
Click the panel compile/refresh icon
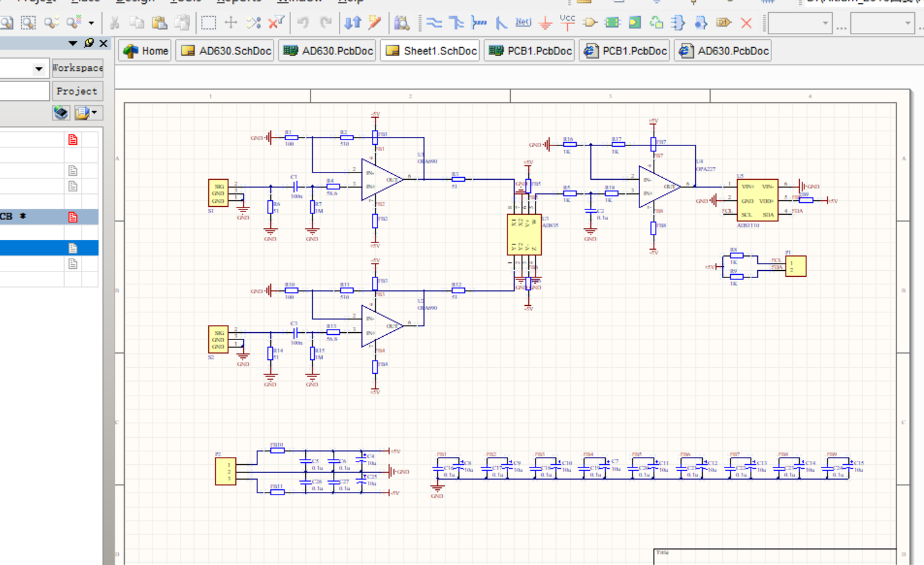(x=61, y=113)
